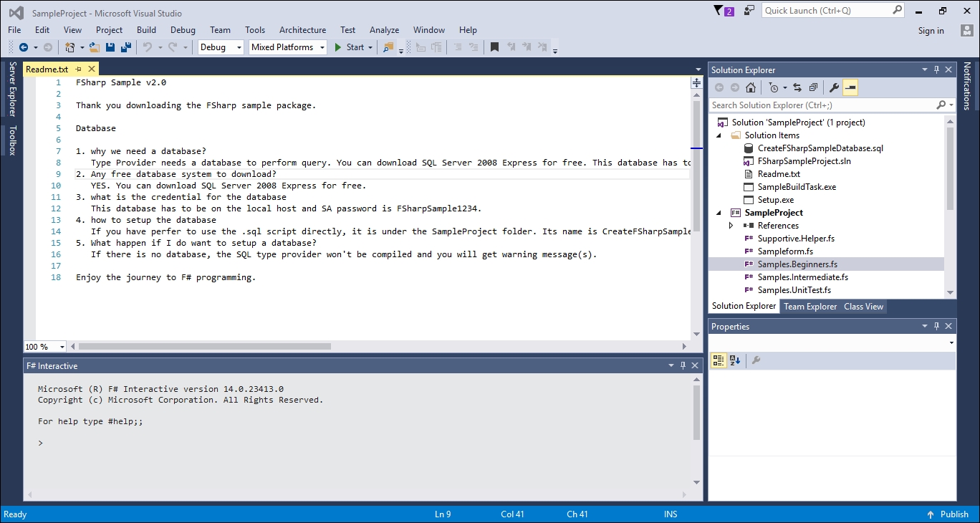
Task: Click the editor horizontal scrollbar thumb
Action: coord(205,347)
